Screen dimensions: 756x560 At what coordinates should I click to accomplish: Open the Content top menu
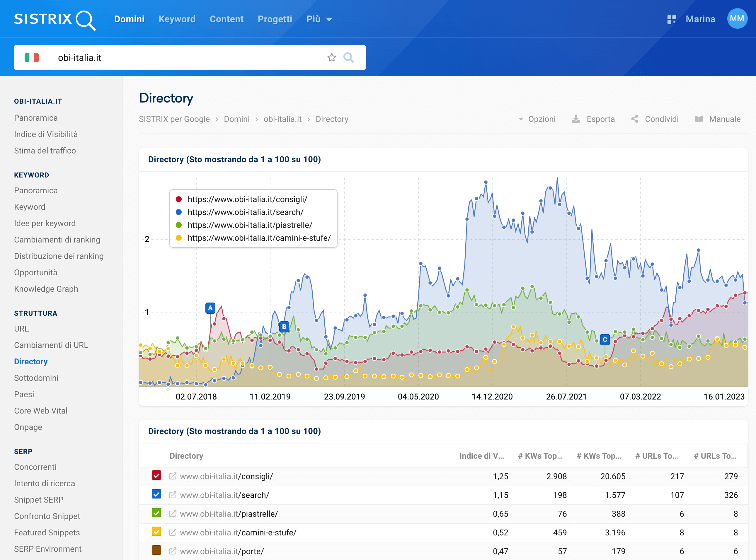pyautogui.click(x=227, y=19)
